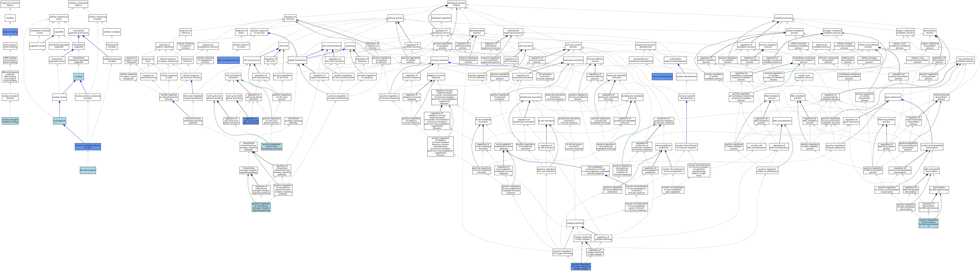
Task: Click the 'nuclear protein-containing complex' node
Action: coord(88,97)
